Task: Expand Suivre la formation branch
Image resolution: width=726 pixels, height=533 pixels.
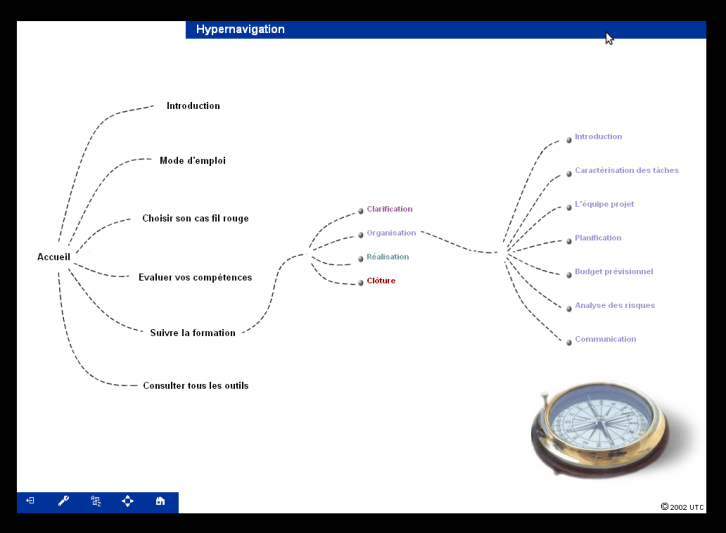Action: coord(193,333)
